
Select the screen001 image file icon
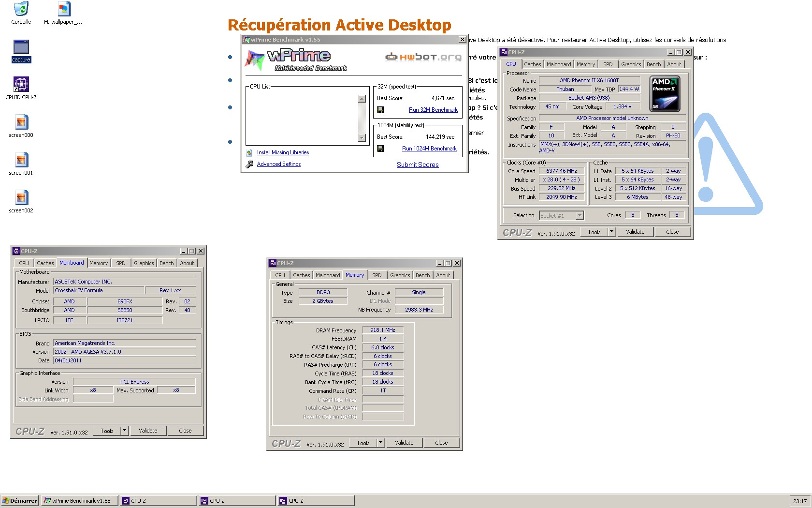[21, 160]
